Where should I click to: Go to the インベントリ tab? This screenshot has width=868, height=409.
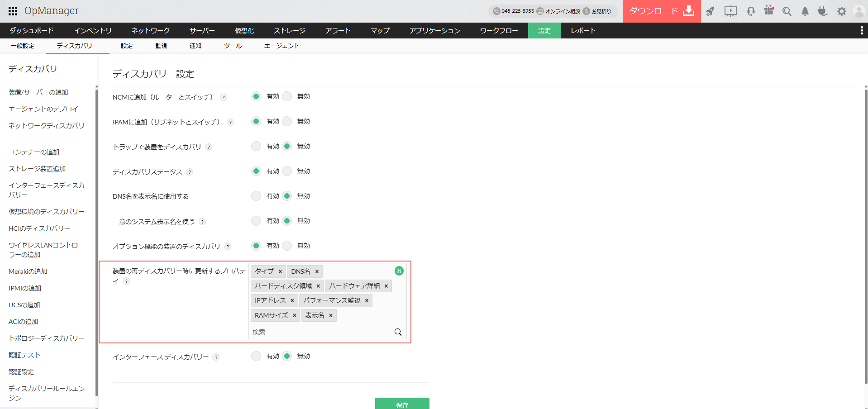pyautogui.click(x=93, y=30)
